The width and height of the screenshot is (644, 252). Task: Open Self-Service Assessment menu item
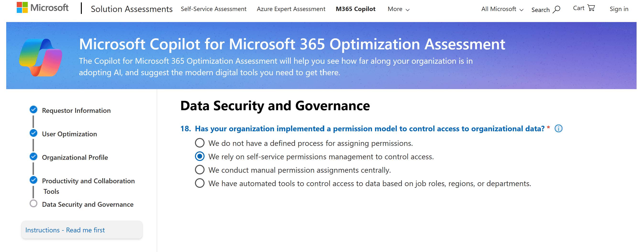click(x=213, y=9)
